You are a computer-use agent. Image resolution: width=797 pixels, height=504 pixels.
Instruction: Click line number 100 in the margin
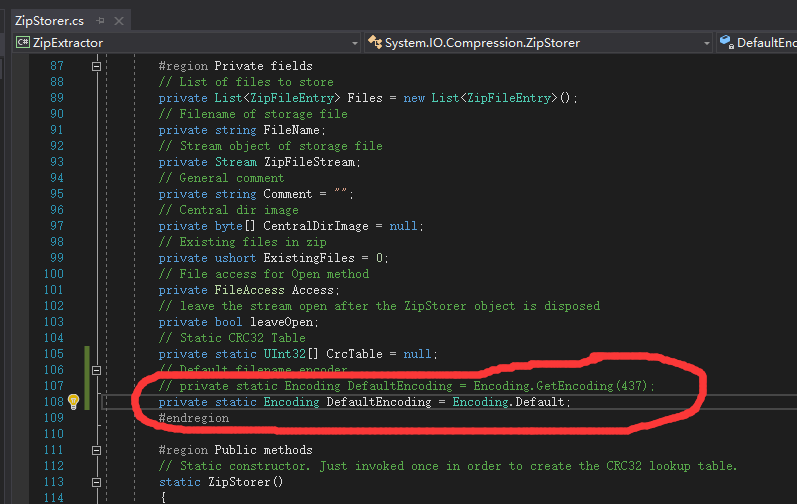(x=54, y=274)
